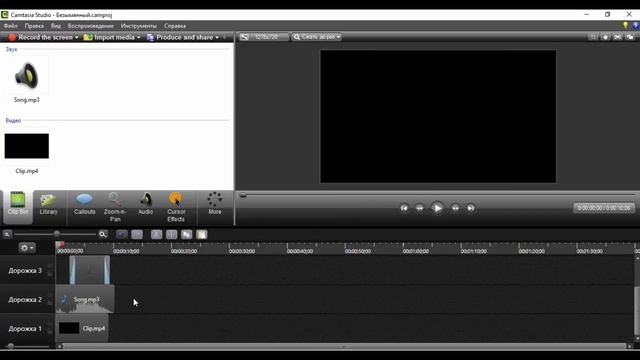Click Import media button
Image resolution: width=640 pixels, height=360 pixels.
click(x=109, y=37)
